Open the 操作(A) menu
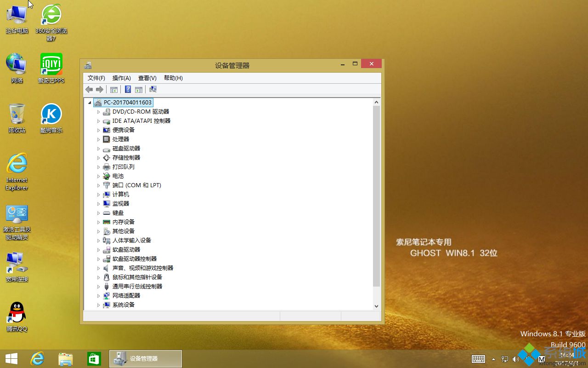 122,78
